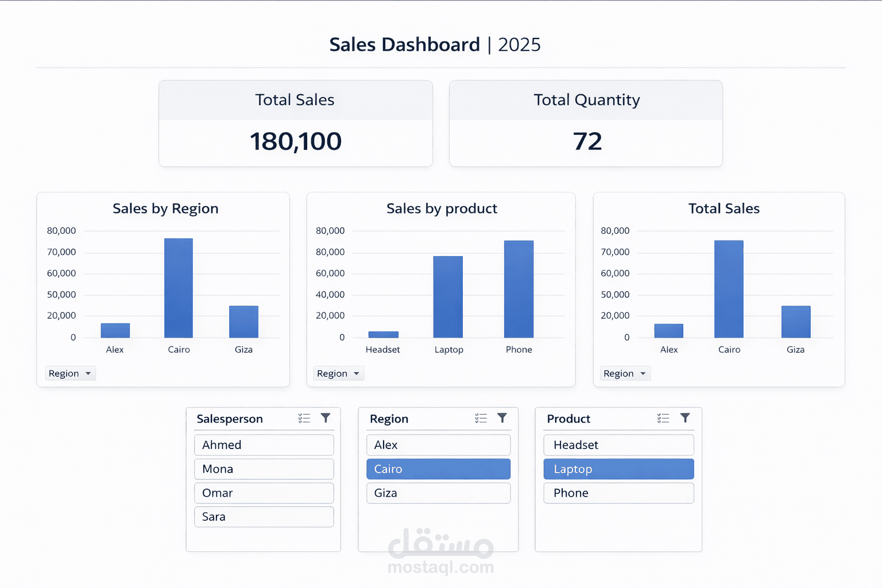Select Mona in the Salesperson slicer
The image size is (882, 588).
(264, 469)
